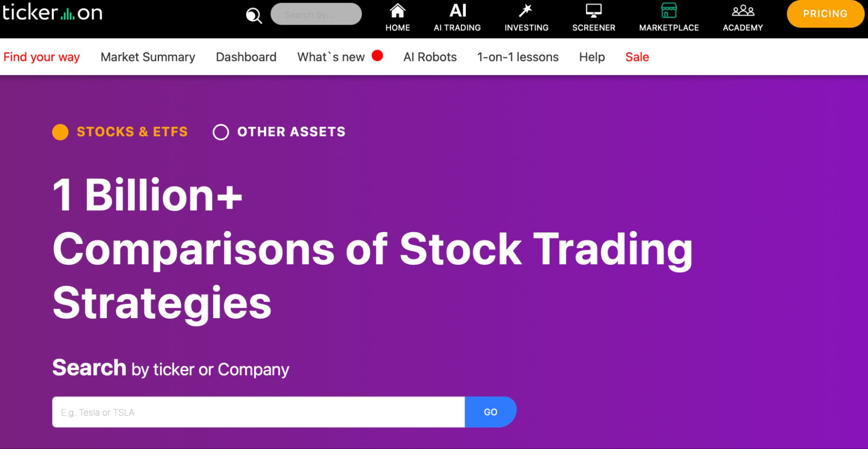The image size is (868, 449).
Task: Open the Investing magic wand icon
Action: click(x=526, y=10)
